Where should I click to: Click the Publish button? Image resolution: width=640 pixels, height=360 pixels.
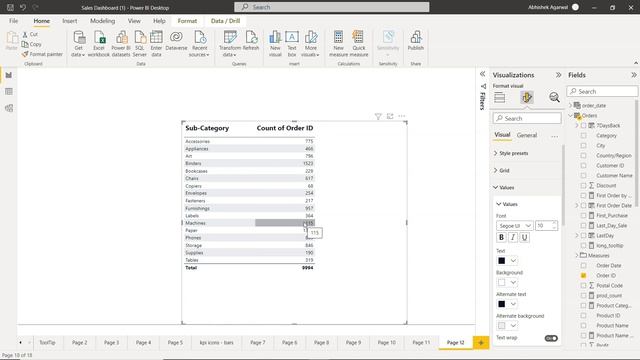coord(416,41)
